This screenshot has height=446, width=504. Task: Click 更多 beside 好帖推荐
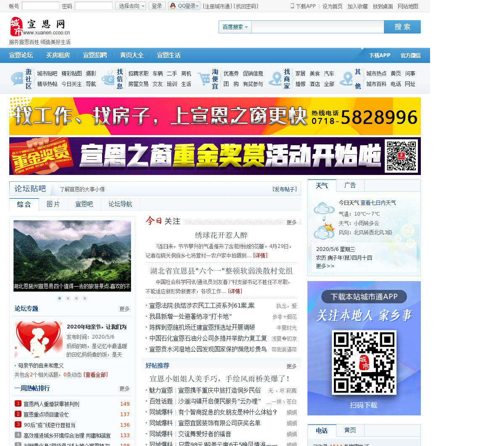[x=291, y=366]
